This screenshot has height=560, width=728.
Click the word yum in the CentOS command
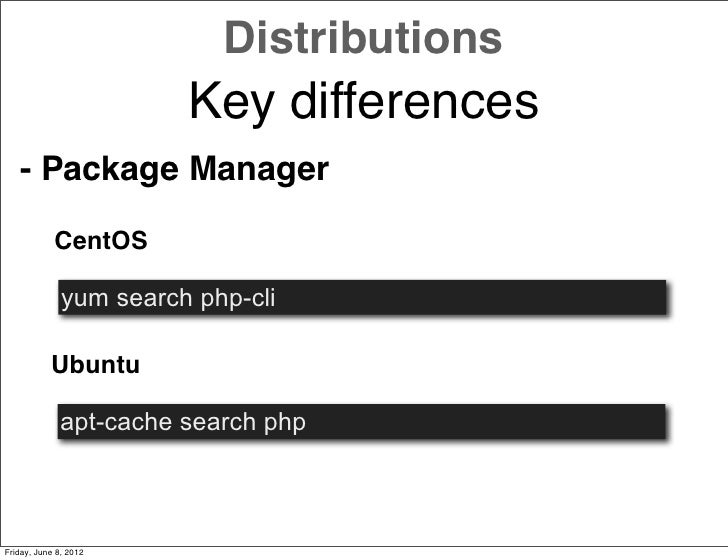pyautogui.click(x=84, y=299)
